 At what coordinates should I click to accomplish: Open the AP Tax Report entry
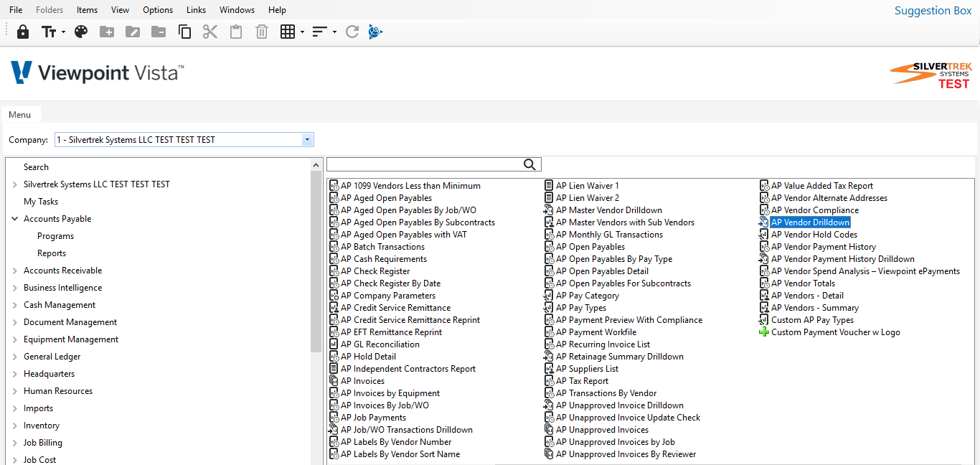pyautogui.click(x=582, y=381)
